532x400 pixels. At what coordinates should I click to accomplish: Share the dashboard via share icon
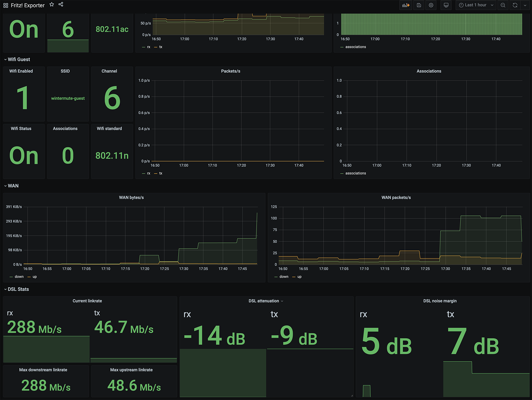(x=61, y=5)
